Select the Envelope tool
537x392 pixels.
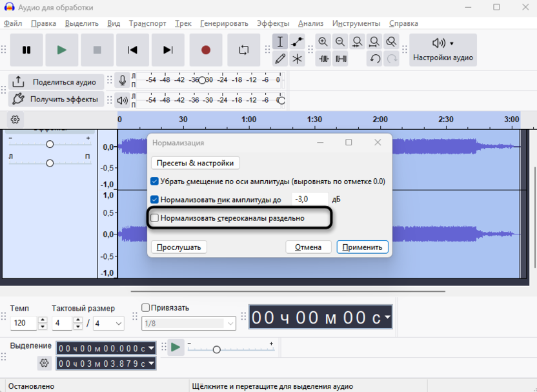[297, 42]
